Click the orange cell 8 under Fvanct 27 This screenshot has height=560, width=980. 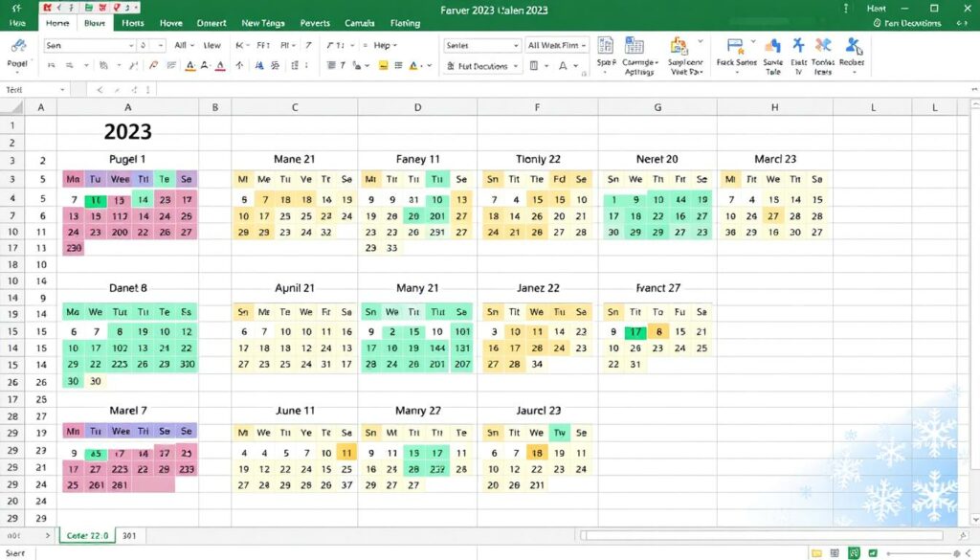tap(658, 332)
